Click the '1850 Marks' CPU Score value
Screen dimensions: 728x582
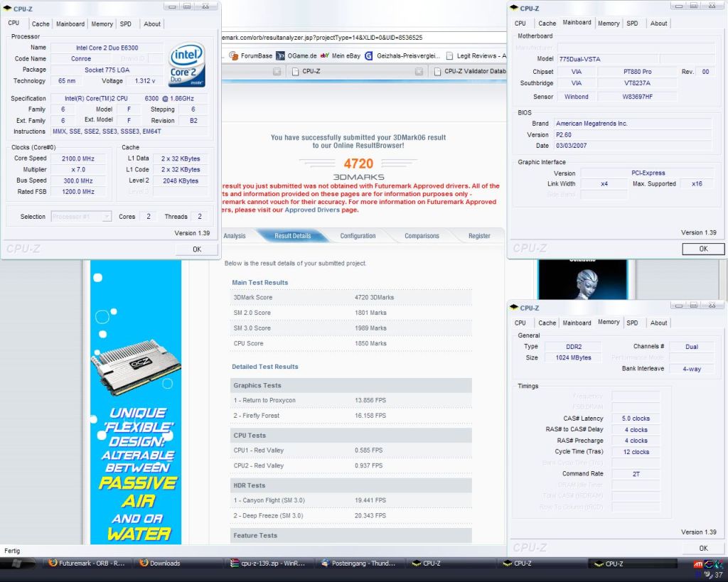370,343
